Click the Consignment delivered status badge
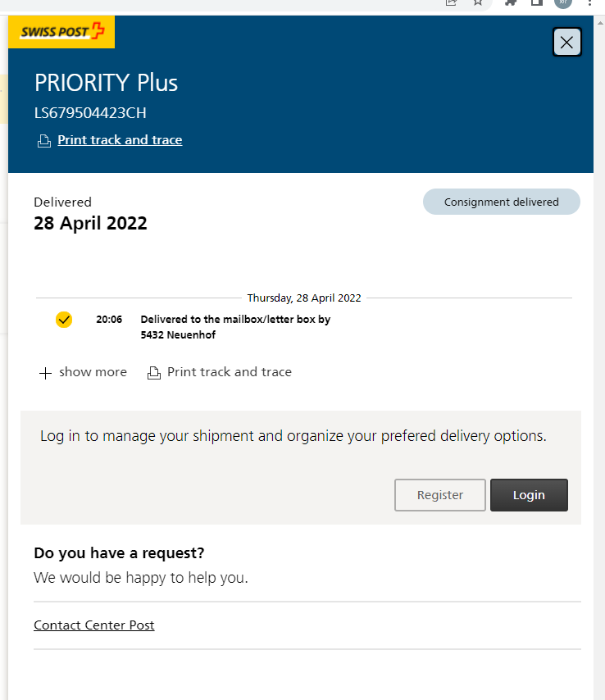605x700 pixels. pos(501,202)
